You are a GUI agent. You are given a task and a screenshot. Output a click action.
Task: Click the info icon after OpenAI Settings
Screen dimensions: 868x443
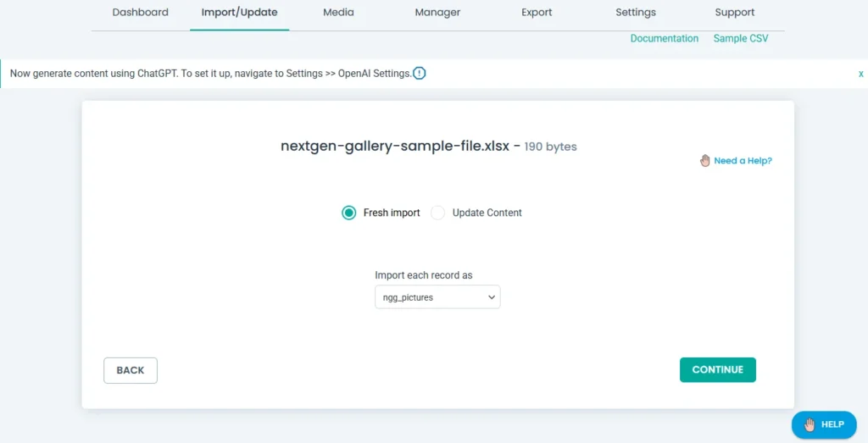[x=420, y=74]
